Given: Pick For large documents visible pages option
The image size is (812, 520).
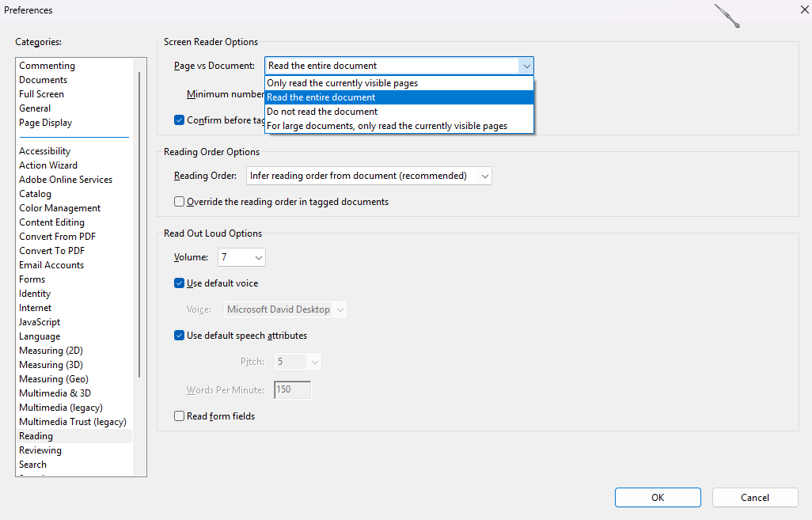Looking at the screenshot, I should point(387,126).
